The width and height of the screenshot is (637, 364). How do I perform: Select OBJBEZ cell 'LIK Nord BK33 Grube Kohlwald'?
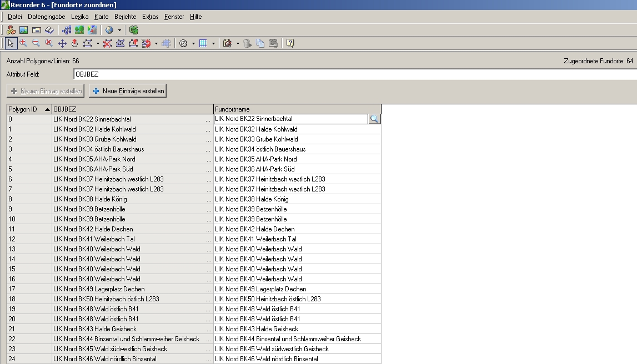[132, 139]
